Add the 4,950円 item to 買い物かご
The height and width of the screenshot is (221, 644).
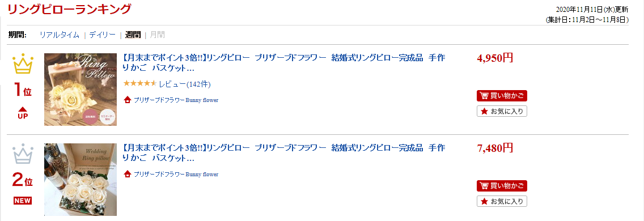[502, 96]
